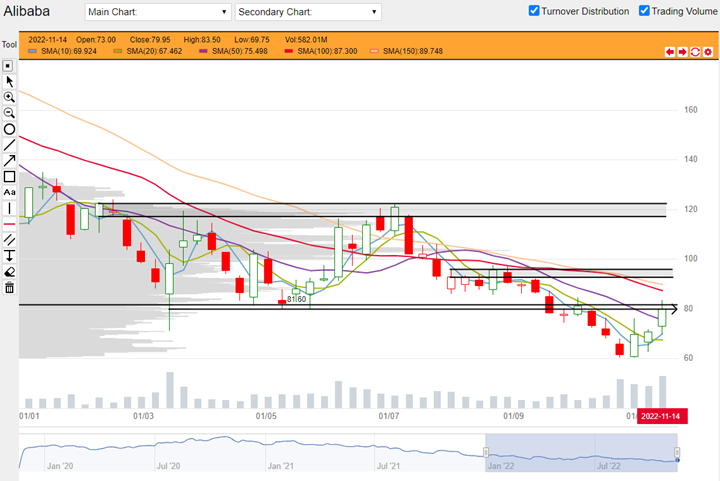Toggle the Trading Volume checkbox
The image size is (720, 481).
coord(644,11)
